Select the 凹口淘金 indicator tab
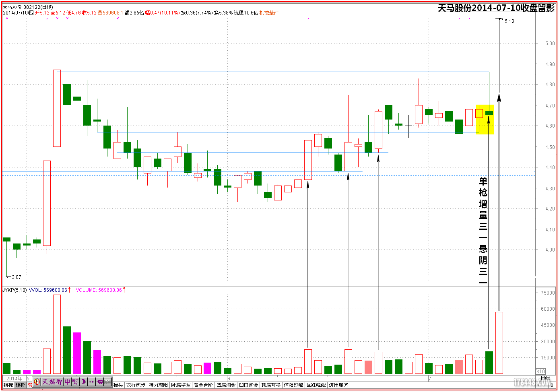Image resolution: width=559 pixels, height=392 pixels. 248,385
